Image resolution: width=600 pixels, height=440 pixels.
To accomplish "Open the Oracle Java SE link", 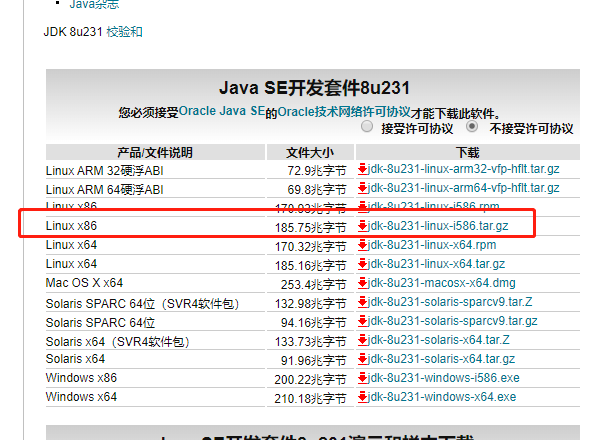I will pyautogui.click(x=222, y=111).
